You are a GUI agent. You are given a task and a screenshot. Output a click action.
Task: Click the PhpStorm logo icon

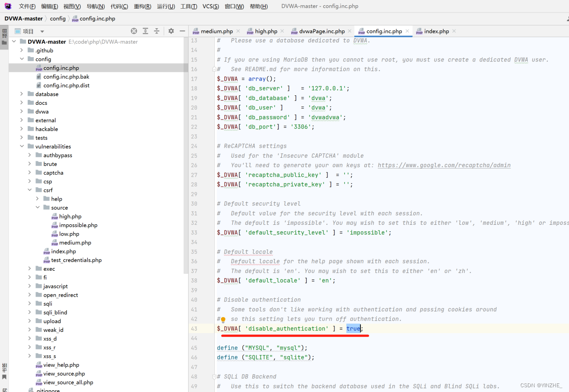pos(8,6)
